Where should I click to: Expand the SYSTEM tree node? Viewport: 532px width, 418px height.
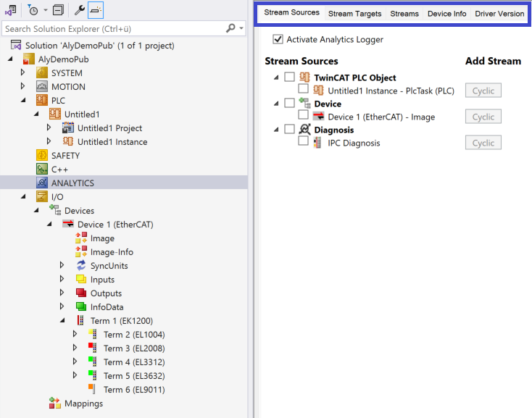pyautogui.click(x=22, y=73)
